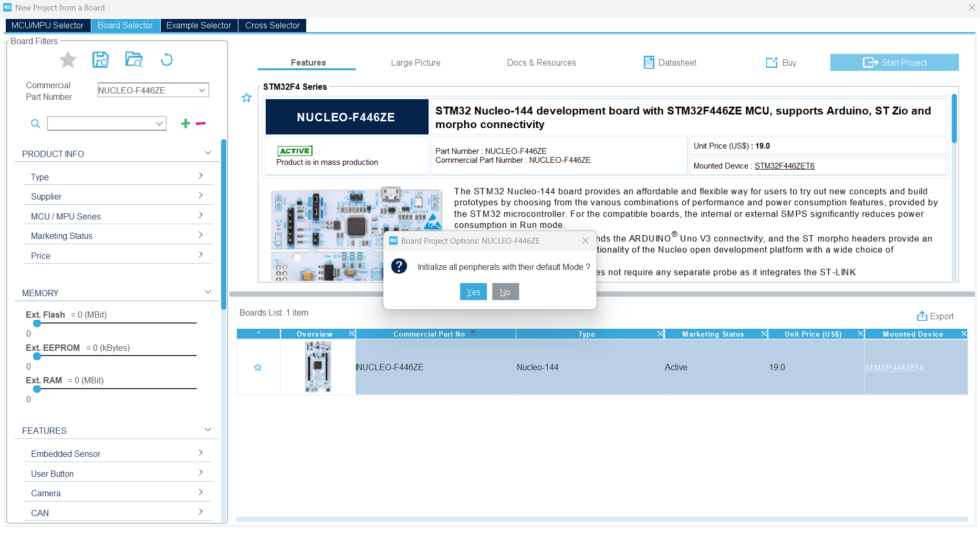Viewport: 980px width, 533px height.
Task: Remove the Unit Price column via X
Action: [x=860, y=333]
